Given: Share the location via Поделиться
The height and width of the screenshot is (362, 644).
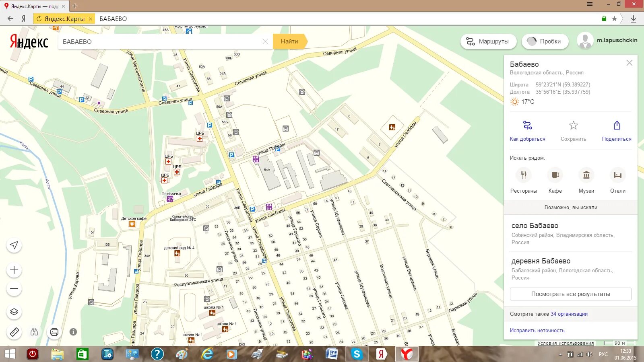Looking at the screenshot, I should (x=617, y=130).
